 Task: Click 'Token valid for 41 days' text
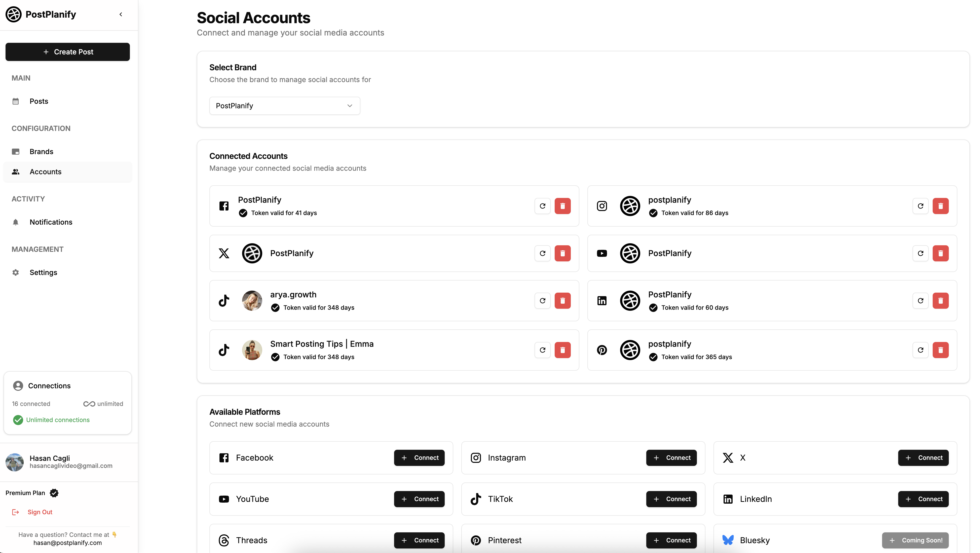point(284,213)
